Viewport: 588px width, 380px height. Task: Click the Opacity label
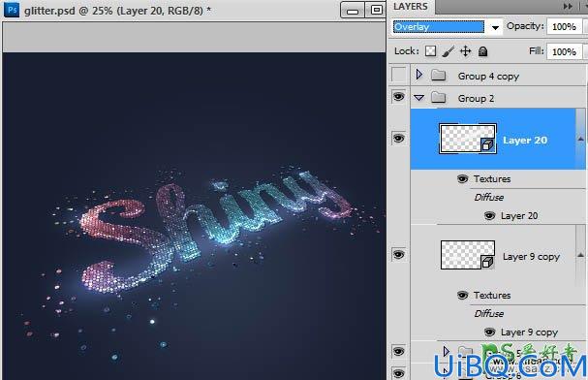[525, 26]
